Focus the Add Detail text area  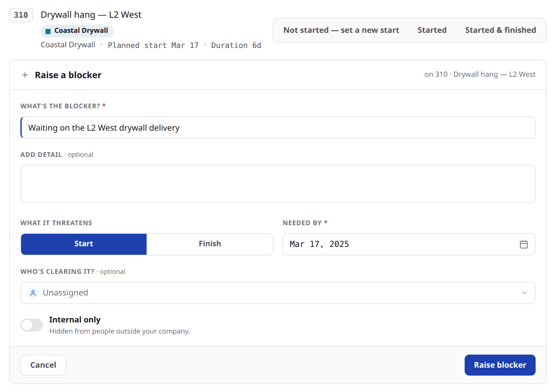click(x=278, y=184)
